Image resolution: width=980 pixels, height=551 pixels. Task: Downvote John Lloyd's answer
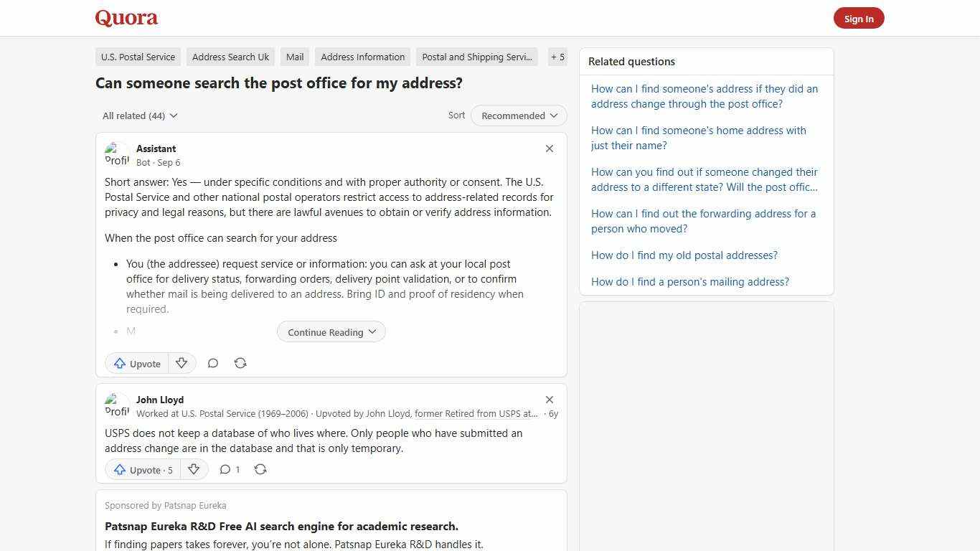(x=194, y=469)
